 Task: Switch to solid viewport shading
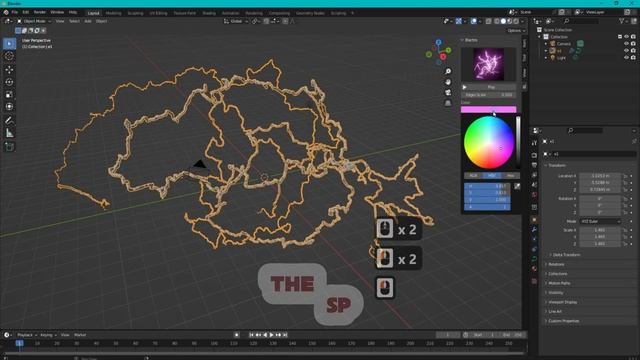click(503, 21)
